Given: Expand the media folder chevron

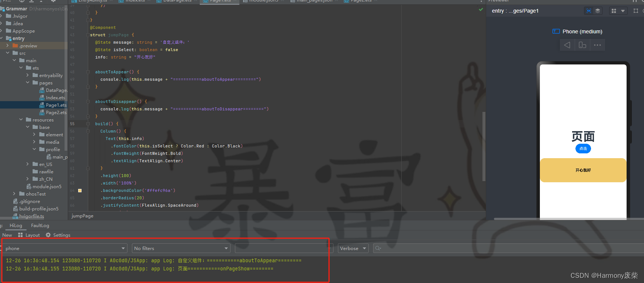Looking at the screenshot, I should click(x=34, y=142).
